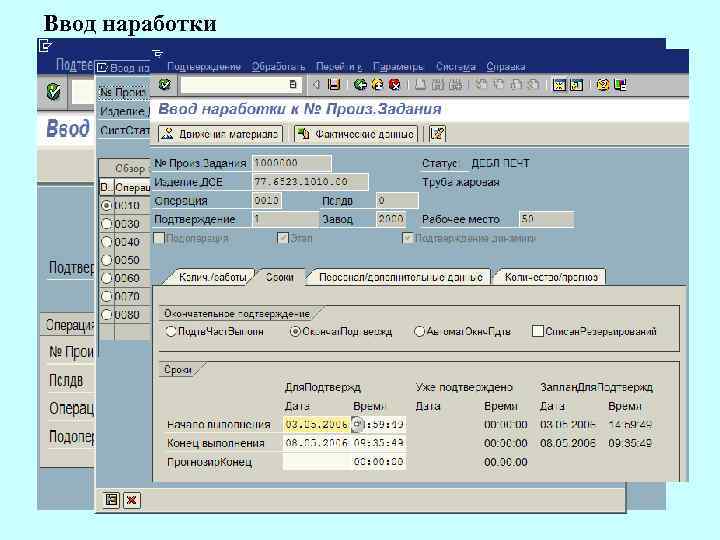
Task: Open the Обработать menu
Action: pos(278,67)
